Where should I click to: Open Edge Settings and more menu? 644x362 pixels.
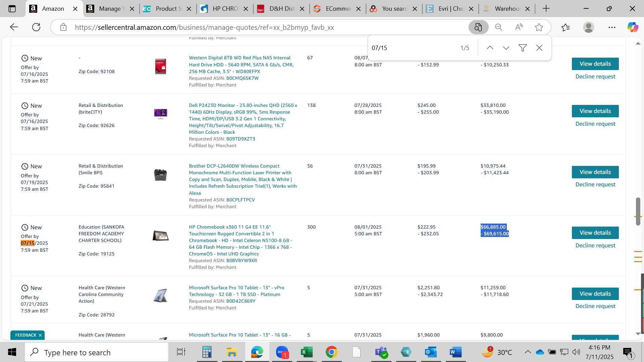(612, 27)
